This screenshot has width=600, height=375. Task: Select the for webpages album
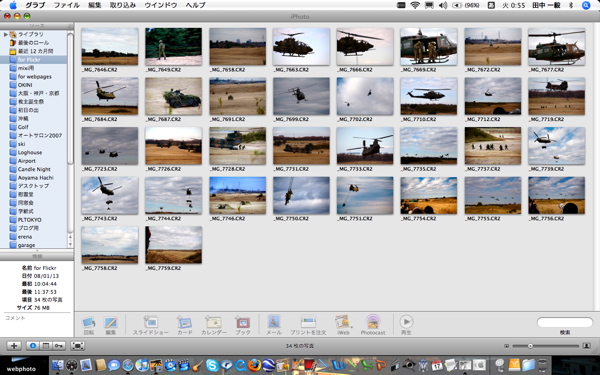(x=34, y=77)
